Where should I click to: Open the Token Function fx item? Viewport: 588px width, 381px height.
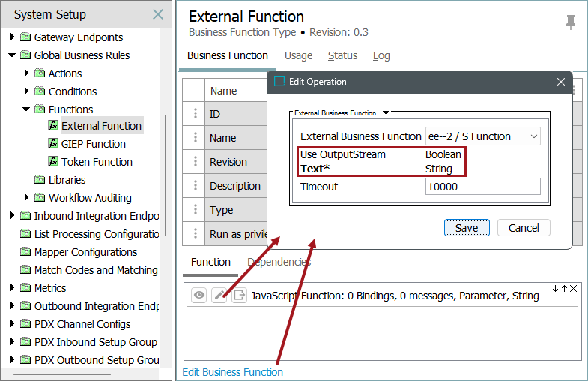(x=97, y=162)
